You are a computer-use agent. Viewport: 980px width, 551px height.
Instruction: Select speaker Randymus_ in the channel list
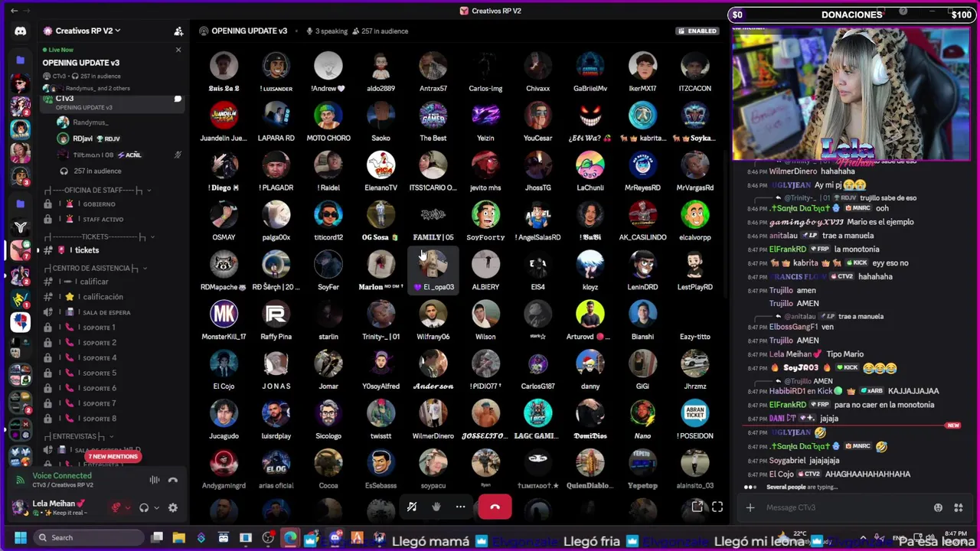[x=90, y=122]
